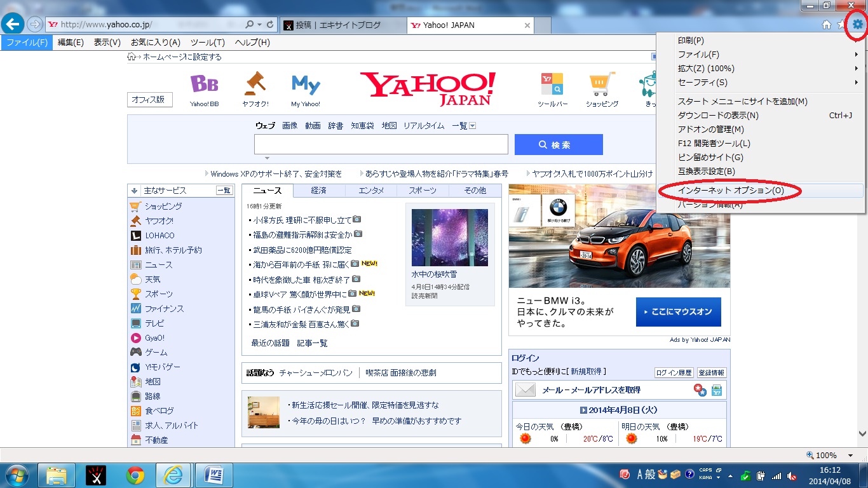868x488 pixels.
Task: Click the network signal tray icon
Action: 776,475
